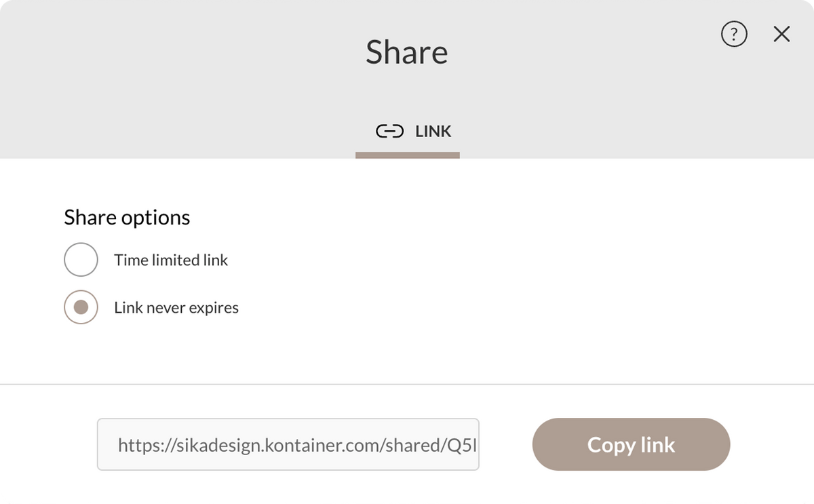Click the filled never-expires radio dot
Image resolution: width=814 pixels, height=504 pixels.
pos(81,307)
